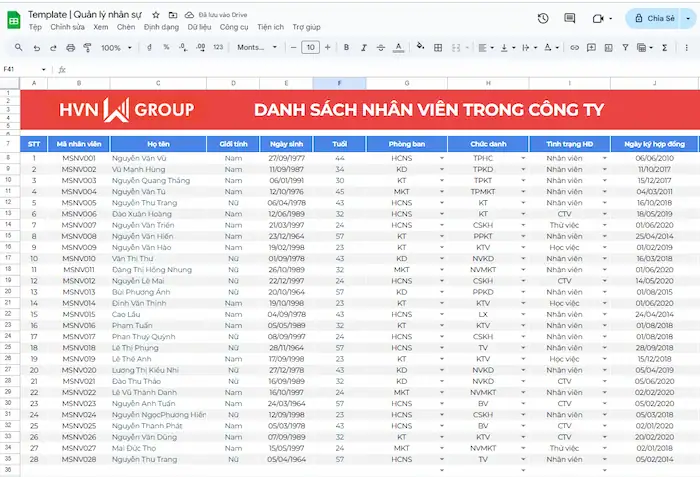Open Chức danh dropdown for MSNV002
The width and height of the screenshot is (700, 477).
tap(523, 169)
